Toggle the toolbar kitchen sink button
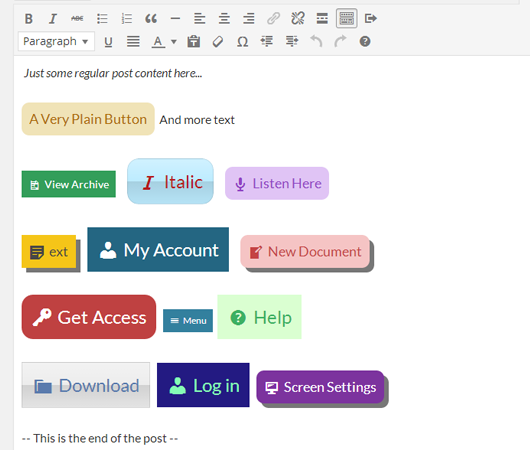The width and height of the screenshot is (530, 450). pos(346,18)
